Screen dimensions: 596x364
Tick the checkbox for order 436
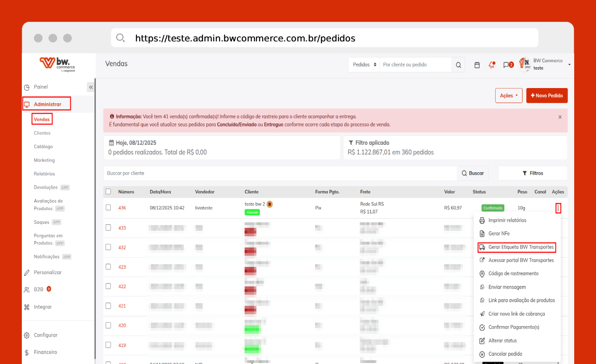point(108,208)
